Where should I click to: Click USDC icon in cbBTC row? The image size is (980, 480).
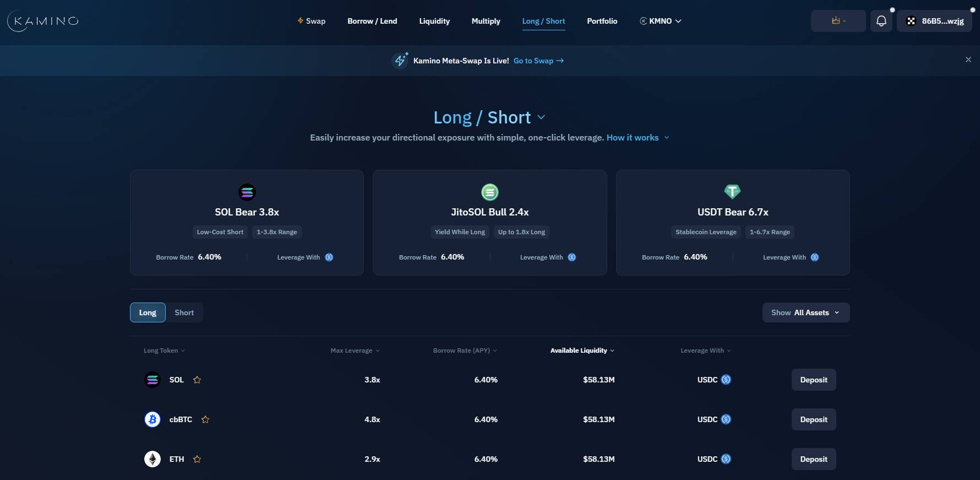point(726,419)
